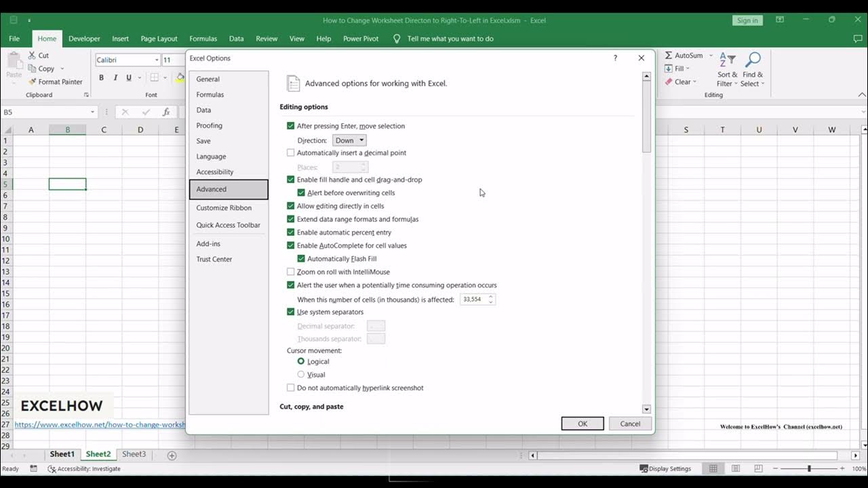Image resolution: width=868 pixels, height=488 pixels.
Task: Switch to Page Layout view icon
Action: pos(736,468)
